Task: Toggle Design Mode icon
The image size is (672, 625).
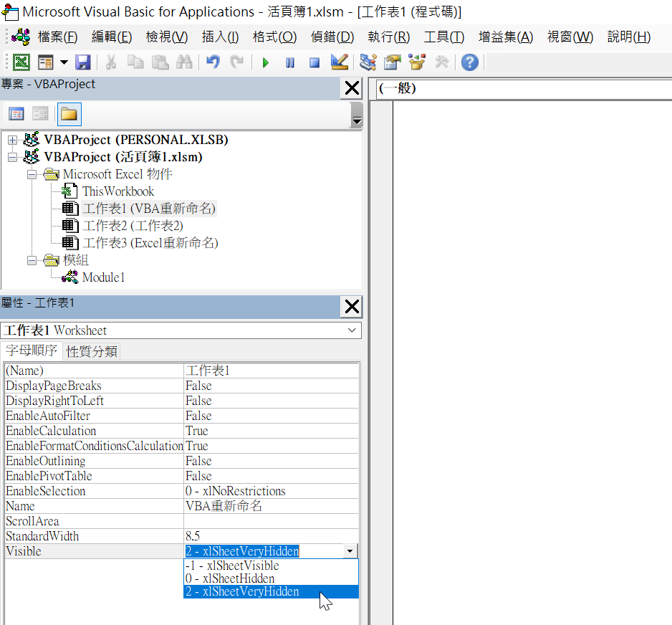Action: [x=340, y=62]
